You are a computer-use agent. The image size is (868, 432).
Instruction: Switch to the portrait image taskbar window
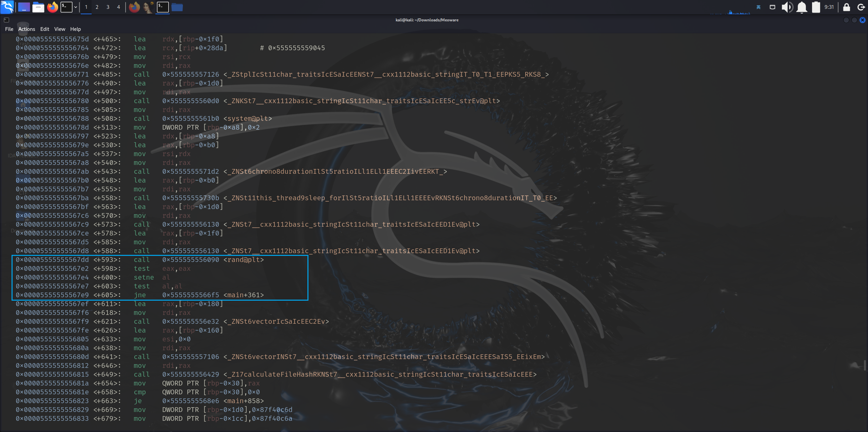point(148,7)
